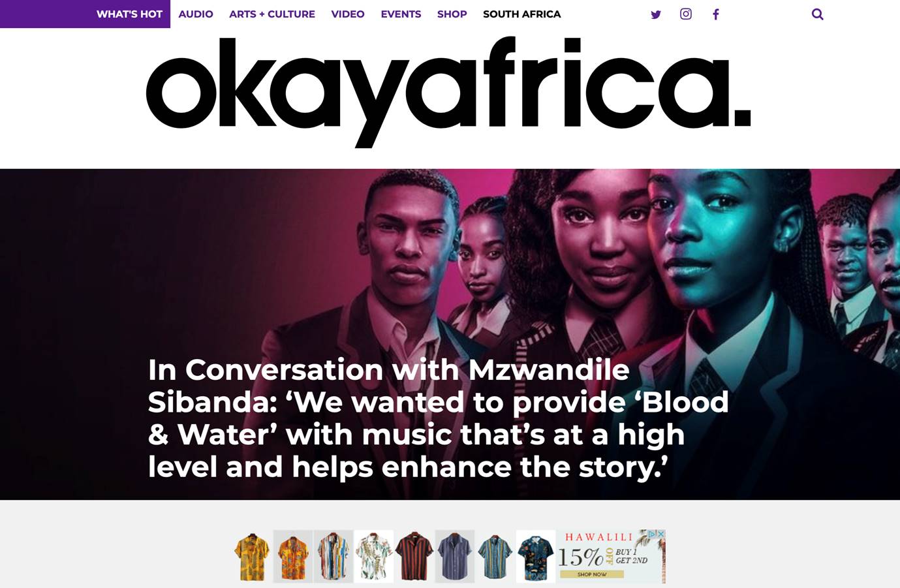Open the Audio menu item
900x588 pixels.
click(x=196, y=14)
